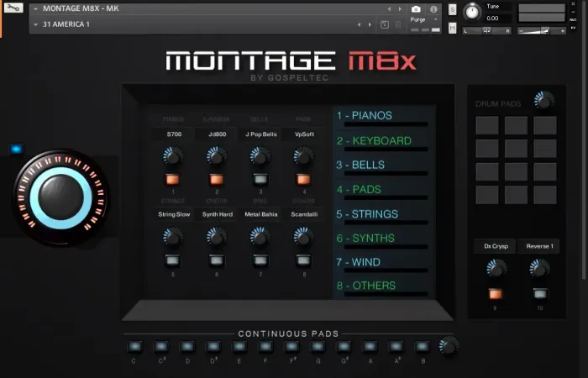The image size is (588, 378).
Task: Toggle the continuous pad for note D
Action: [x=187, y=346]
